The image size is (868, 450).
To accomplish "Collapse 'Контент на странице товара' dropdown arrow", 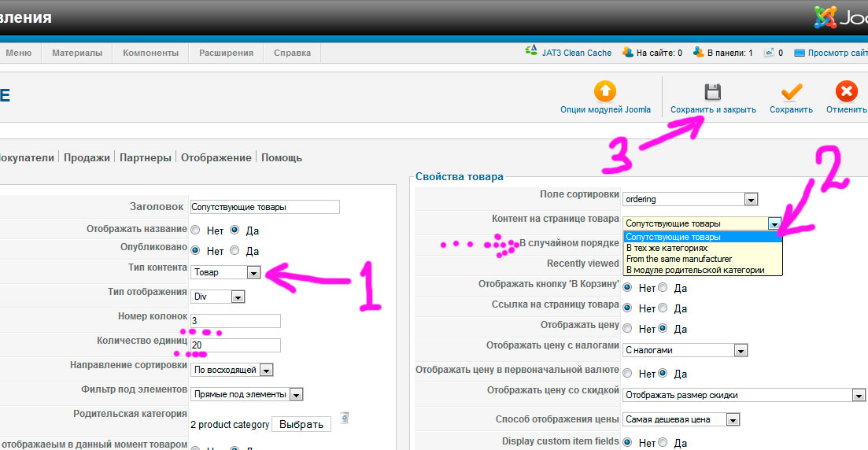I will click(x=774, y=223).
